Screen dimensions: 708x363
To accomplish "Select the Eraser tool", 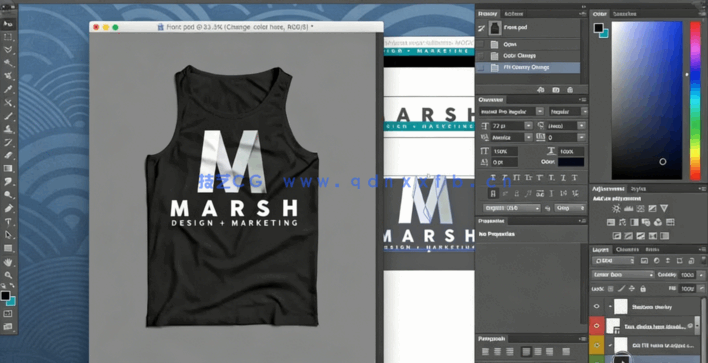I will coord(8,156).
